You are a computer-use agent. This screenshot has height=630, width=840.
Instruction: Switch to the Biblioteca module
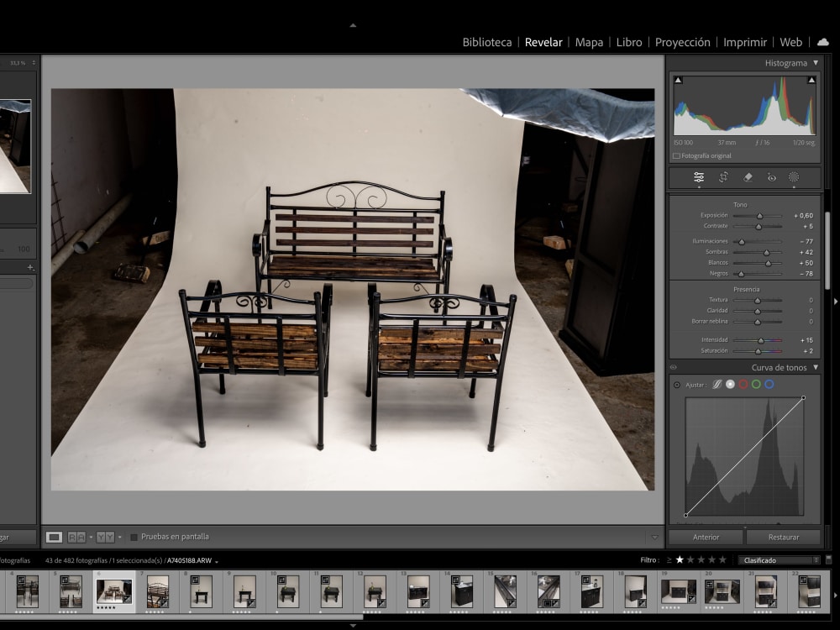point(487,42)
